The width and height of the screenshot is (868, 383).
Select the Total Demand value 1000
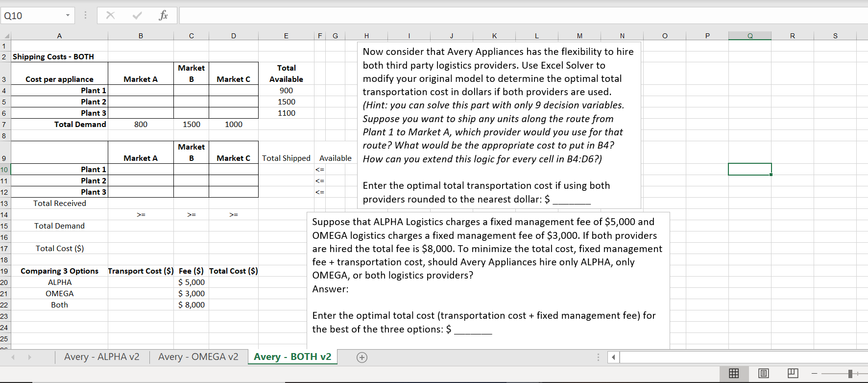click(x=234, y=125)
